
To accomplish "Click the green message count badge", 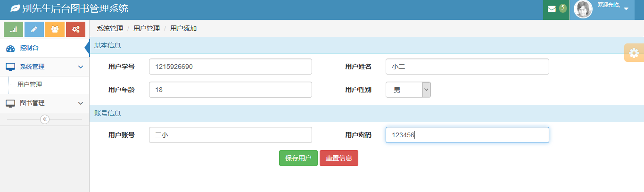I will tap(562, 8).
